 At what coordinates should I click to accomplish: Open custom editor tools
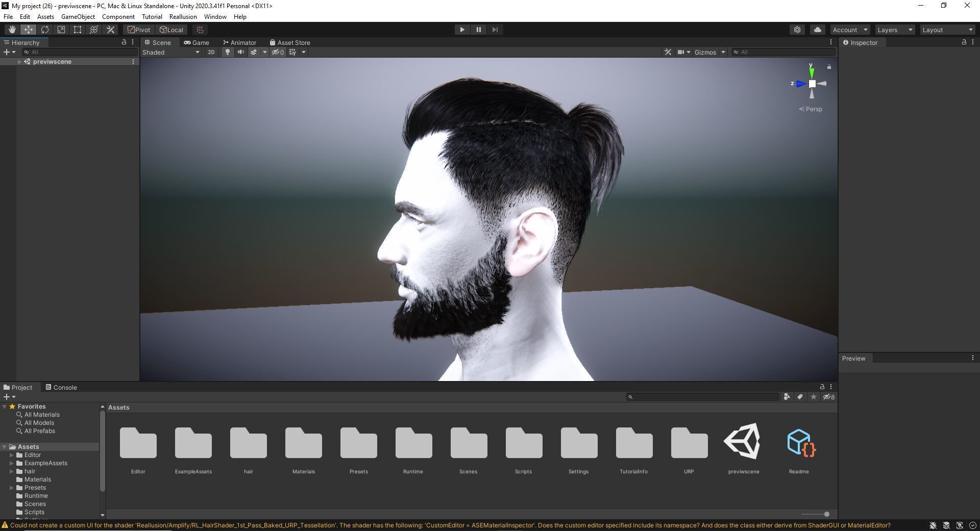[110, 30]
